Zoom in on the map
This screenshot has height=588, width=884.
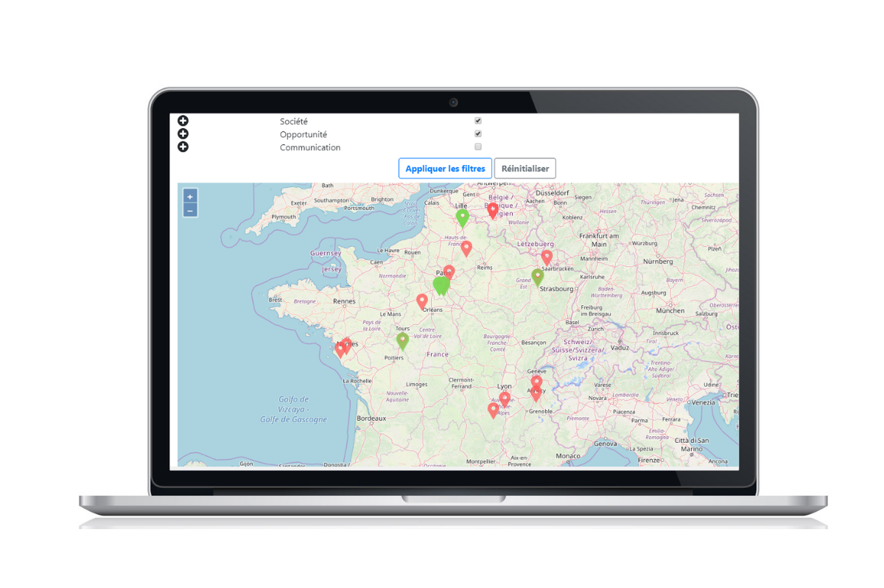pyautogui.click(x=190, y=197)
